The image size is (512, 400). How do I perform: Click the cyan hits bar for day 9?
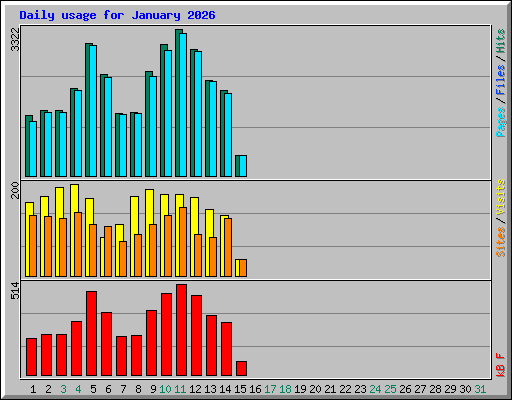coord(153,126)
